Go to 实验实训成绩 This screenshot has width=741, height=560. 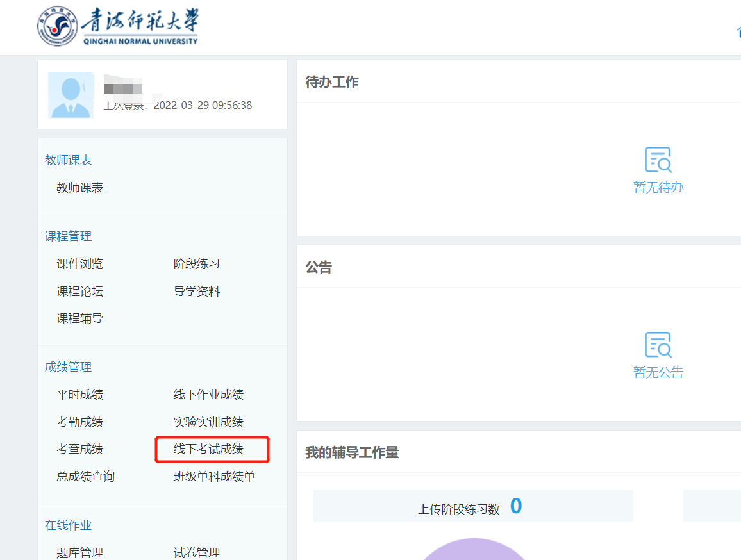tap(208, 422)
